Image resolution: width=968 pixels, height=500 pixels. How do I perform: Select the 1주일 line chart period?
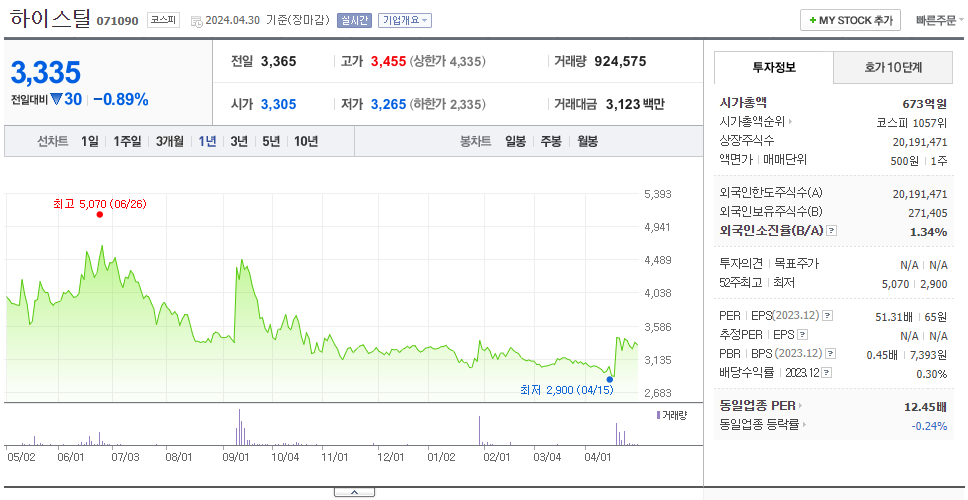[x=127, y=141]
